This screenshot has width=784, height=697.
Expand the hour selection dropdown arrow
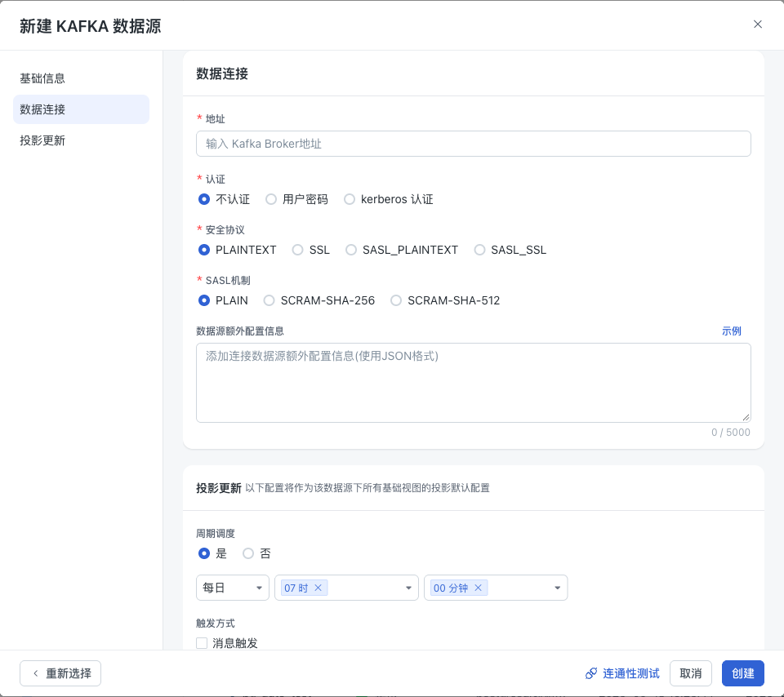(x=408, y=588)
